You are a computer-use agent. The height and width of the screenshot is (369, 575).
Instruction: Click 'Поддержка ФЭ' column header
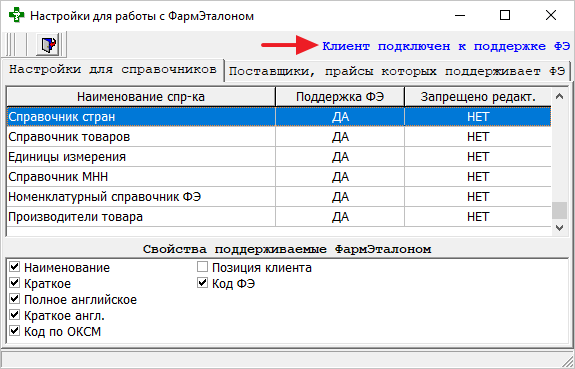pyautogui.click(x=340, y=97)
